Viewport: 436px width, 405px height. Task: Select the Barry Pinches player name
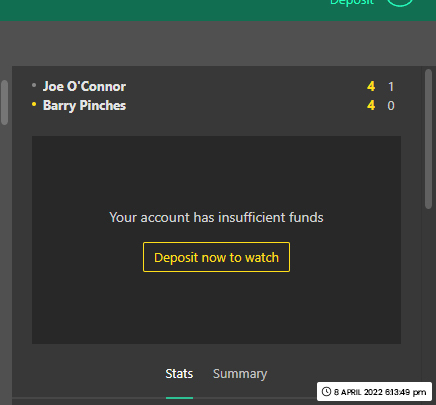pos(84,106)
